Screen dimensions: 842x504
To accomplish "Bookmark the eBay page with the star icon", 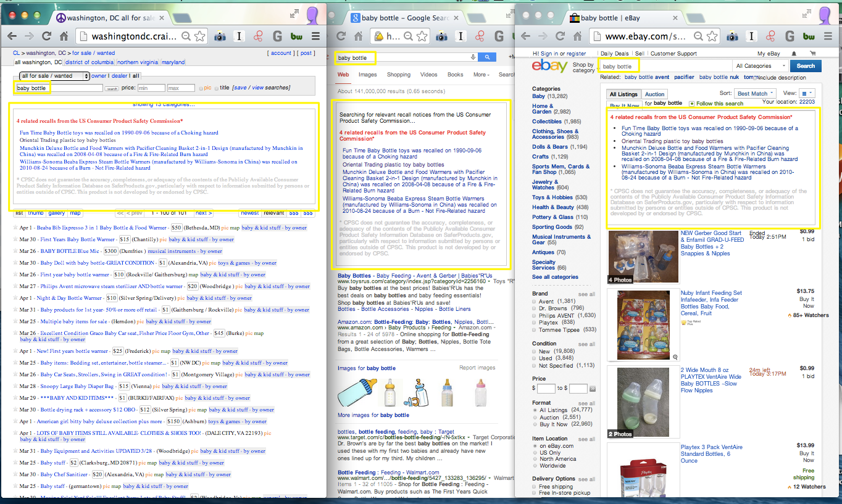I will click(x=712, y=36).
